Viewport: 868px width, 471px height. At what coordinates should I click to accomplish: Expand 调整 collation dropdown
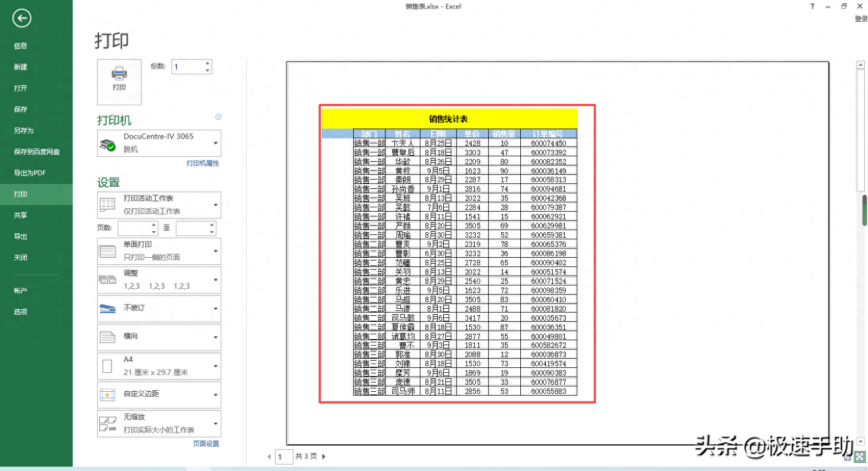point(216,280)
